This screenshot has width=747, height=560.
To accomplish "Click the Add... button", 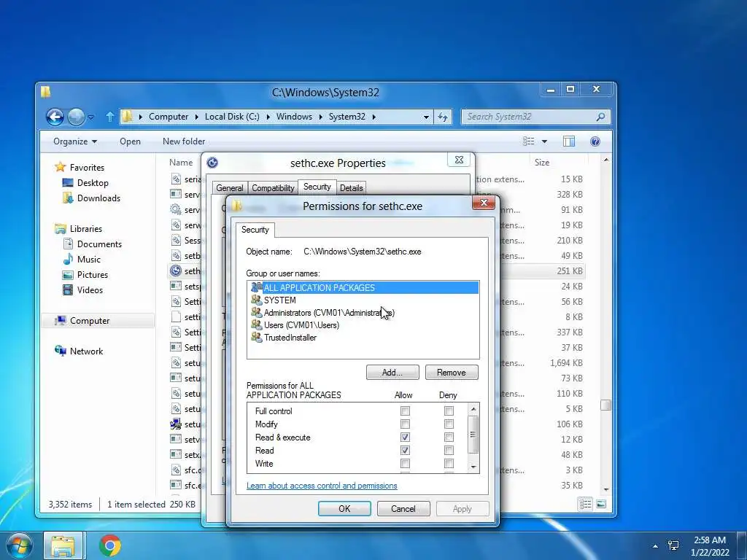I will click(x=392, y=373).
